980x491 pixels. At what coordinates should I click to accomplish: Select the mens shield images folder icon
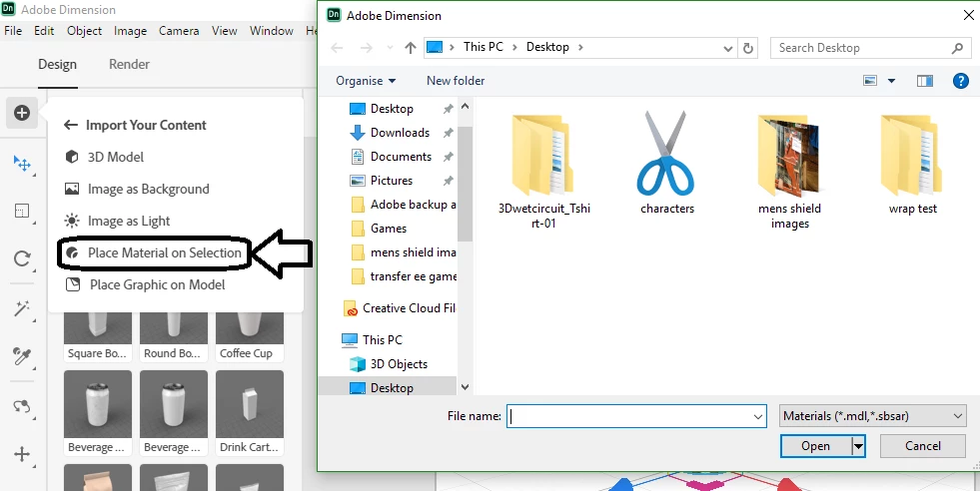coord(789,155)
